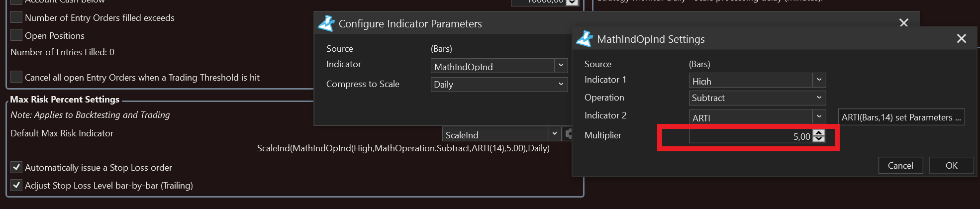The width and height of the screenshot is (980, 209).
Task: Click the ARTI(Bars,14) set Parameters button
Action: tap(901, 117)
